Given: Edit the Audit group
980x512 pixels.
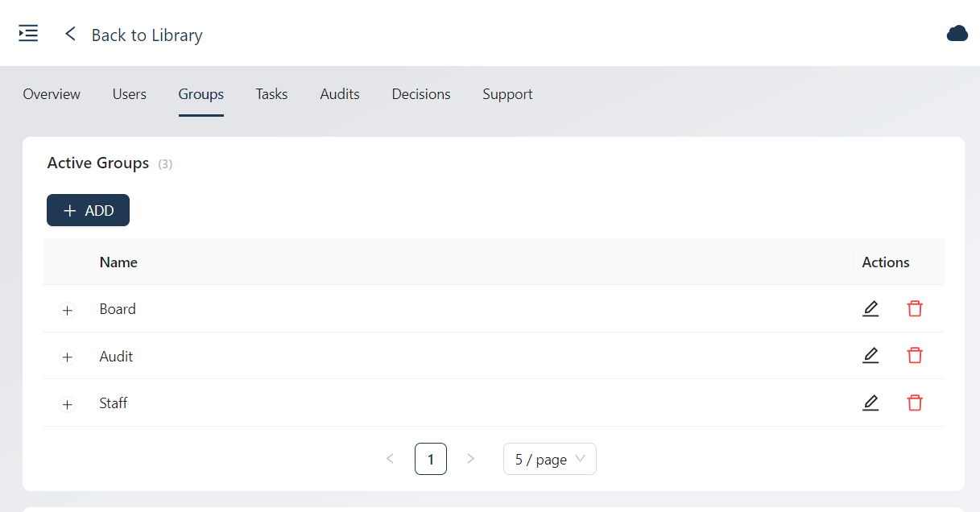Looking at the screenshot, I should pyautogui.click(x=870, y=355).
